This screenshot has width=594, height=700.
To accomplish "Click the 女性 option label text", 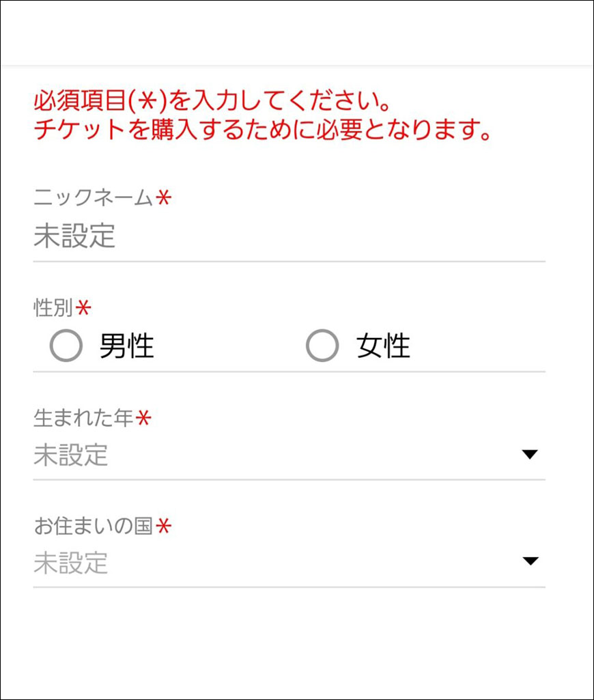I will pos(383,346).
